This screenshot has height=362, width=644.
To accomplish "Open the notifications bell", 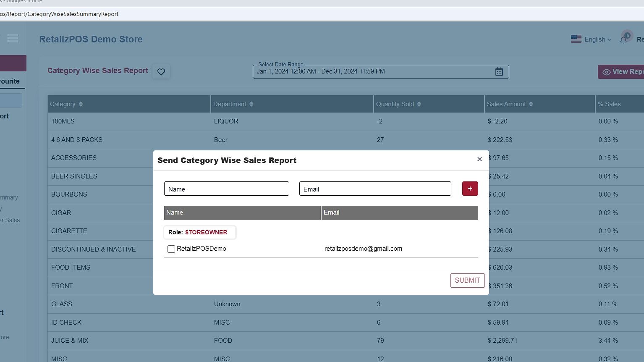I will [624, 39].
